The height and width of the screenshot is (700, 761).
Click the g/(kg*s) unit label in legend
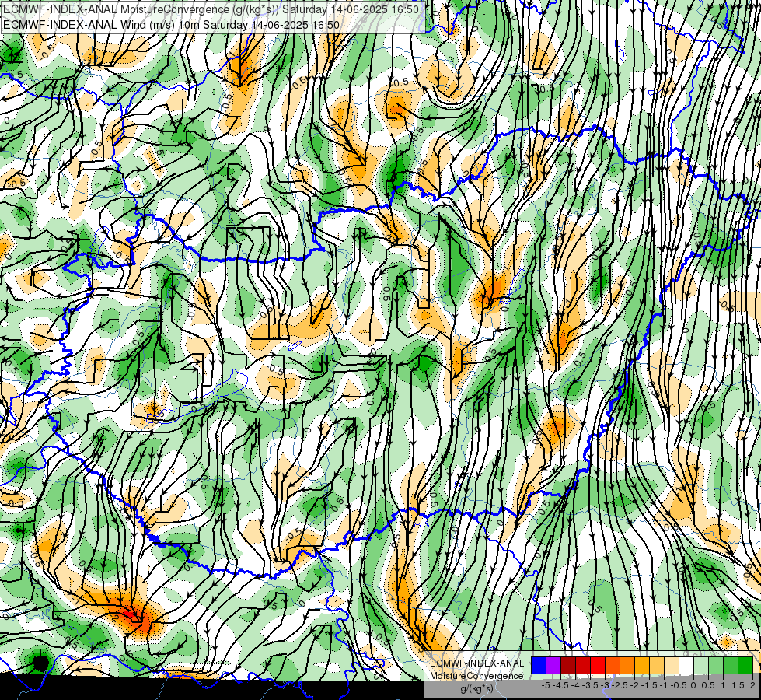point(476,688)
